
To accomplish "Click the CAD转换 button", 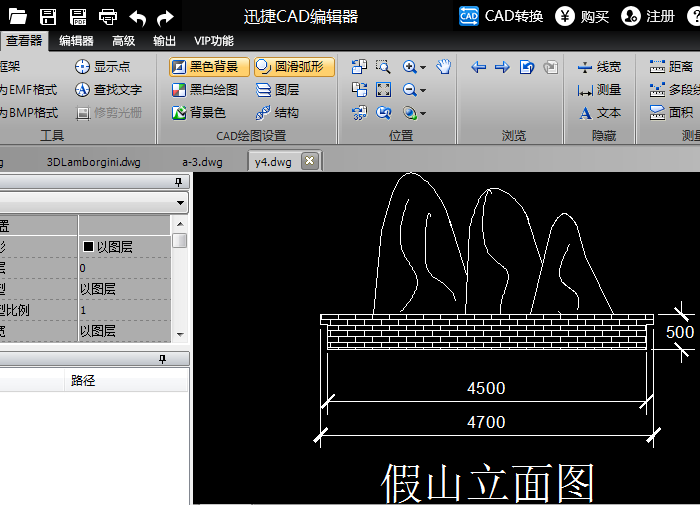I will pos(501,17).
